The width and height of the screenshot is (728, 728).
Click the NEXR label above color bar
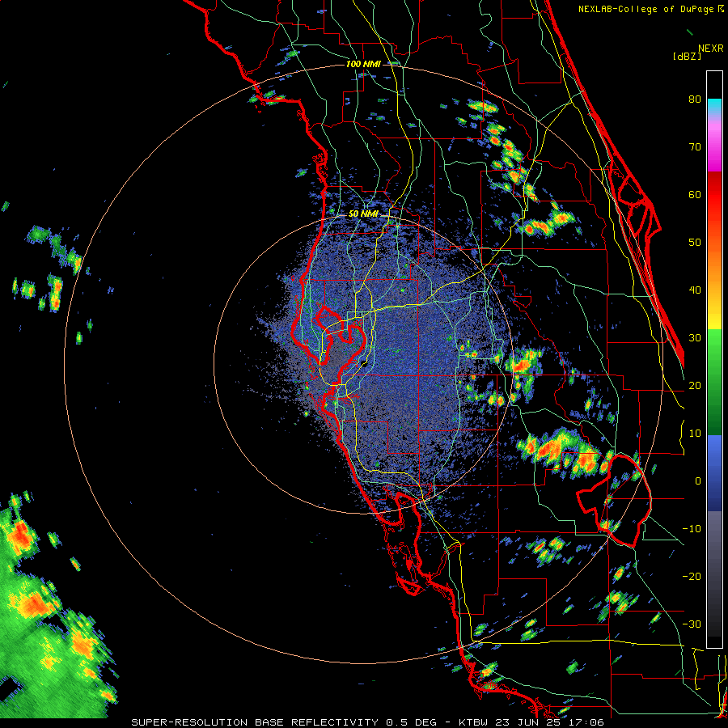710,49
